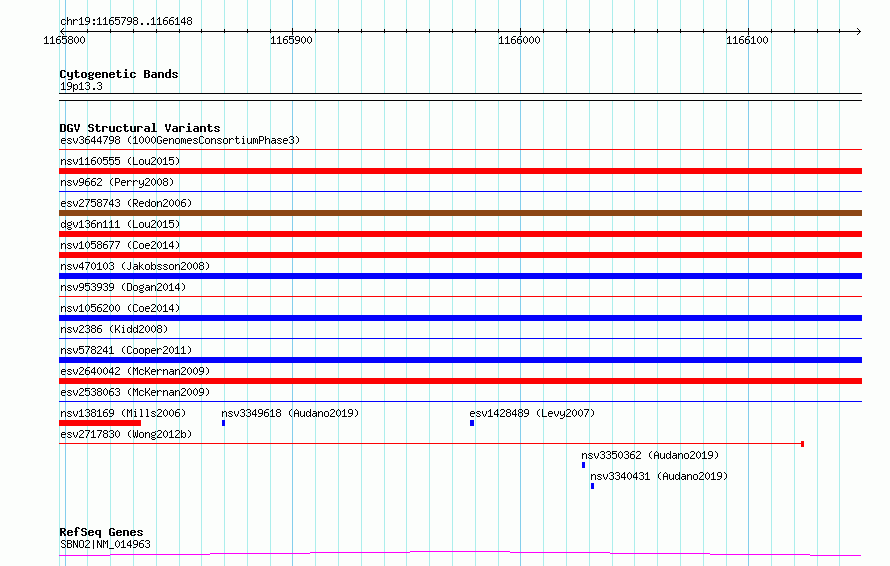The height and width of the screenshot is (566, 890).
Task: Click ruler position 1165900
Action: (x=291, y=40)
